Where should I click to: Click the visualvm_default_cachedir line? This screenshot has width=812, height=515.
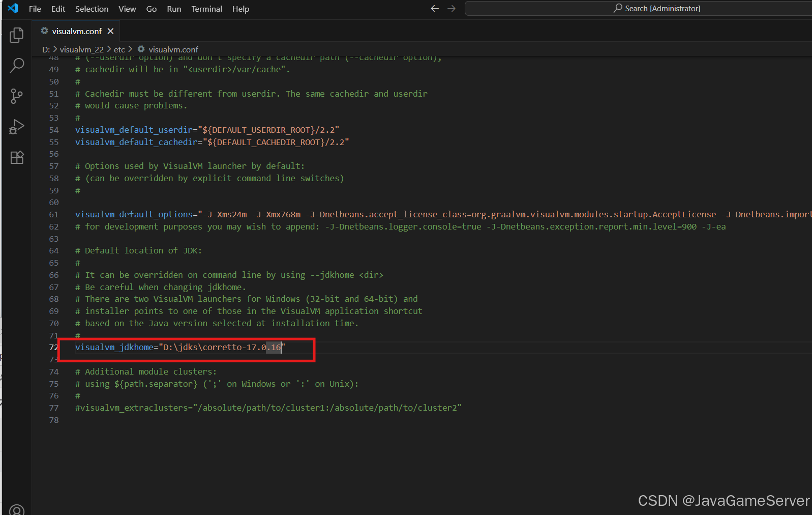point(212,142)
